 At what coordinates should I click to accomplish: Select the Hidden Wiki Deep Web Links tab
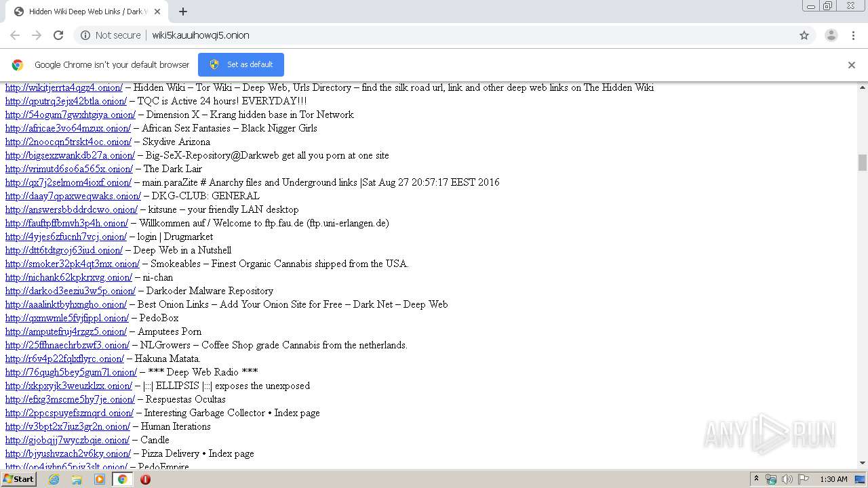(x=87, y=12)
